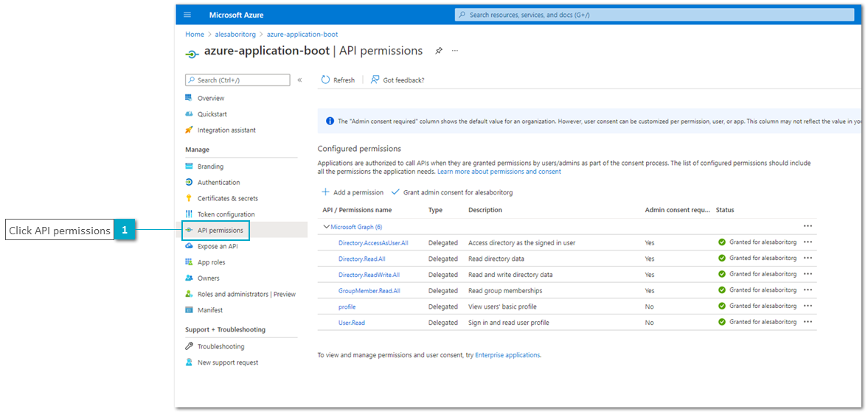Click 'Sign in and read user profile' text

pyautogui.click(x=509, y=323)
